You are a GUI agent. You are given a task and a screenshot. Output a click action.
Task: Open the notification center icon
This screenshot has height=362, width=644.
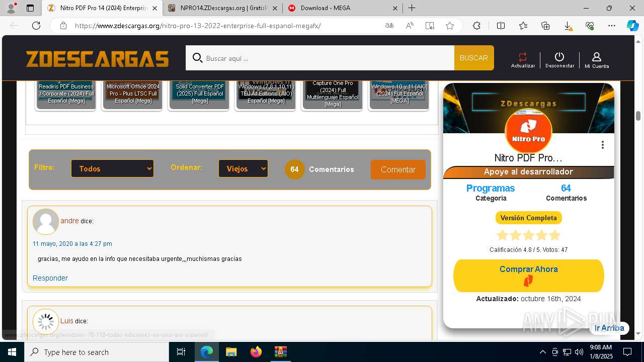(627, 352)
